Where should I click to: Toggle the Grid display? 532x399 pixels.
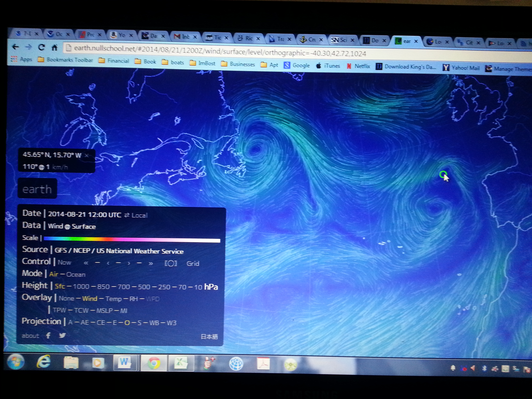coord(193,264)
